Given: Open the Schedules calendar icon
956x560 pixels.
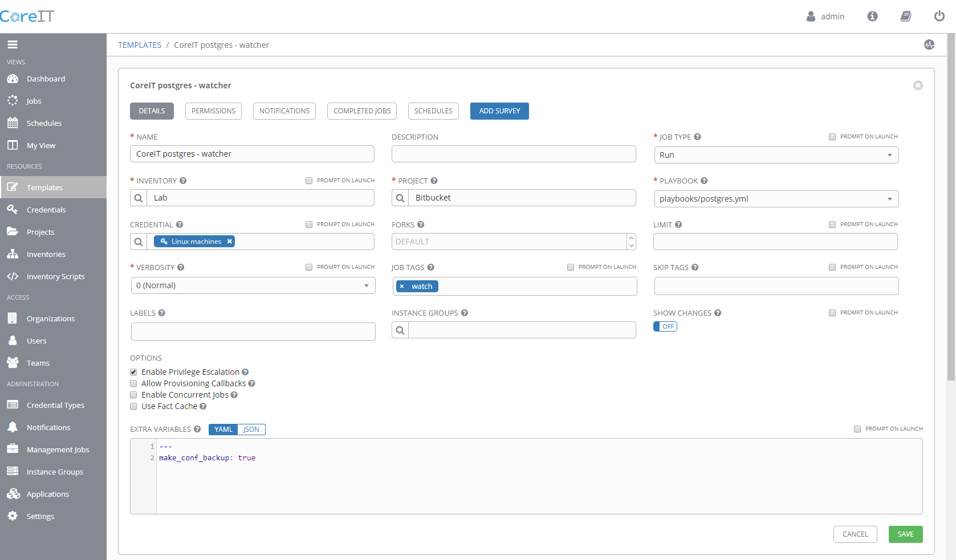Looking at the screenshot, I should [13, 123].
